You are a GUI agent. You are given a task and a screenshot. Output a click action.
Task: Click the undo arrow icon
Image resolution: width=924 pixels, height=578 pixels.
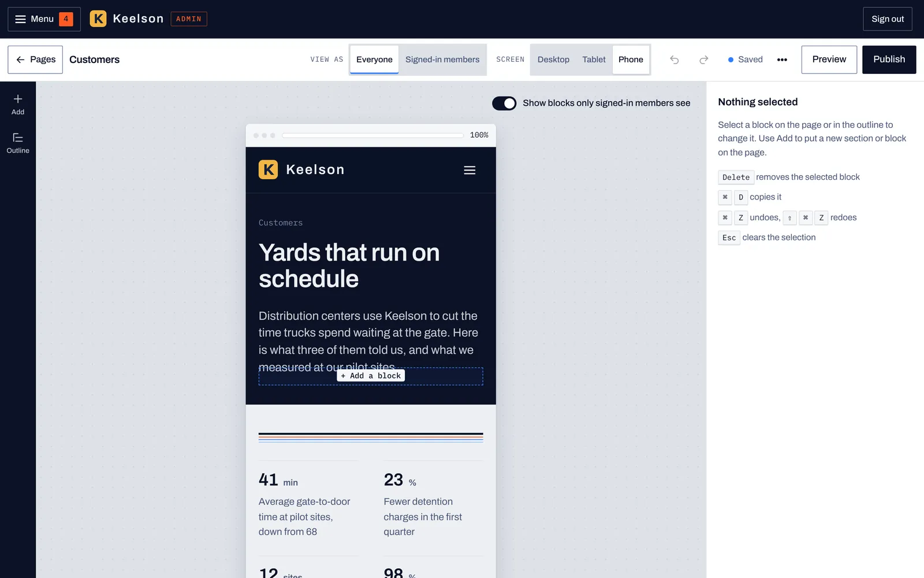[674, 60]
